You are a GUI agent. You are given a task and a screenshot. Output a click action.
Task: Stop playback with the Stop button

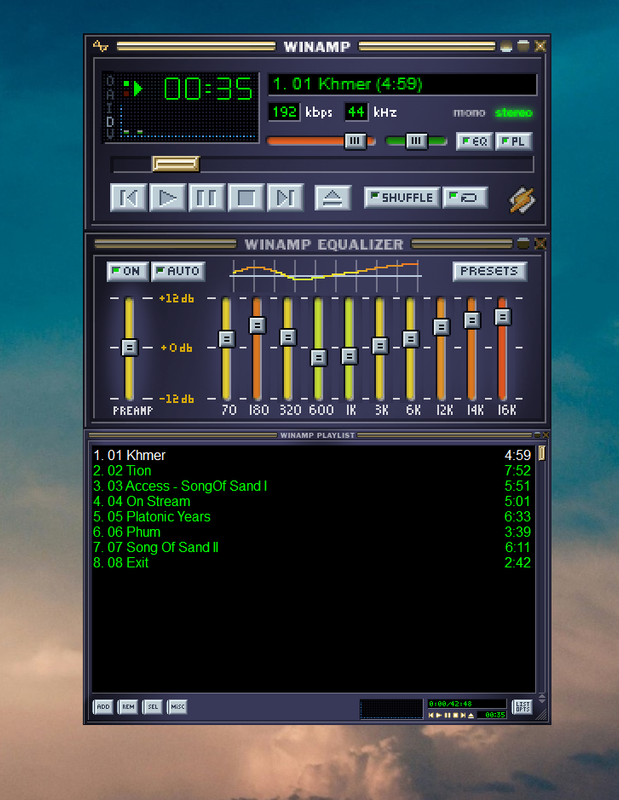tap(246, 197)
